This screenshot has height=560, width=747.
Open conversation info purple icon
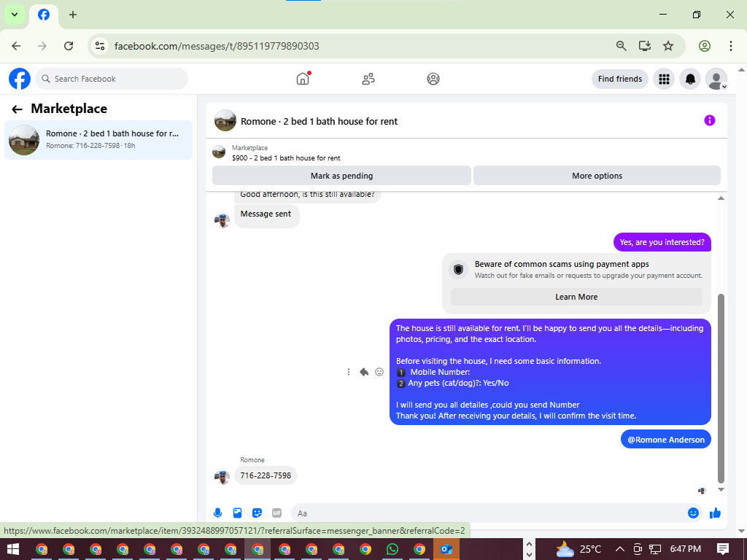point(709,120)
